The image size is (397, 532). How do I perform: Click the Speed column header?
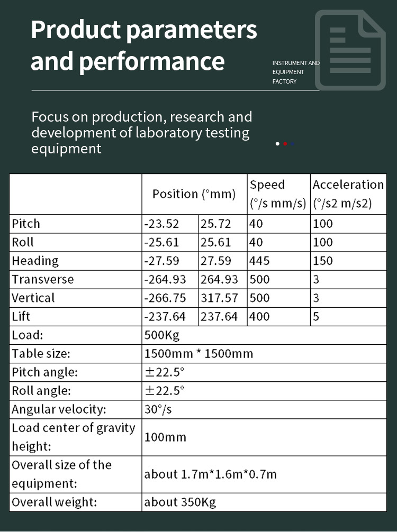278,194
